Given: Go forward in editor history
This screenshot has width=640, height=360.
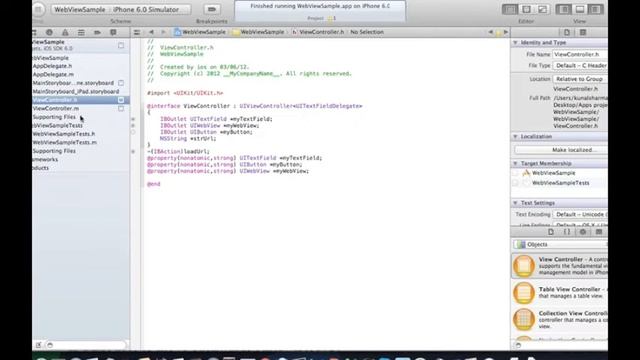Looking at the screenshot, I should coord(163,32).
